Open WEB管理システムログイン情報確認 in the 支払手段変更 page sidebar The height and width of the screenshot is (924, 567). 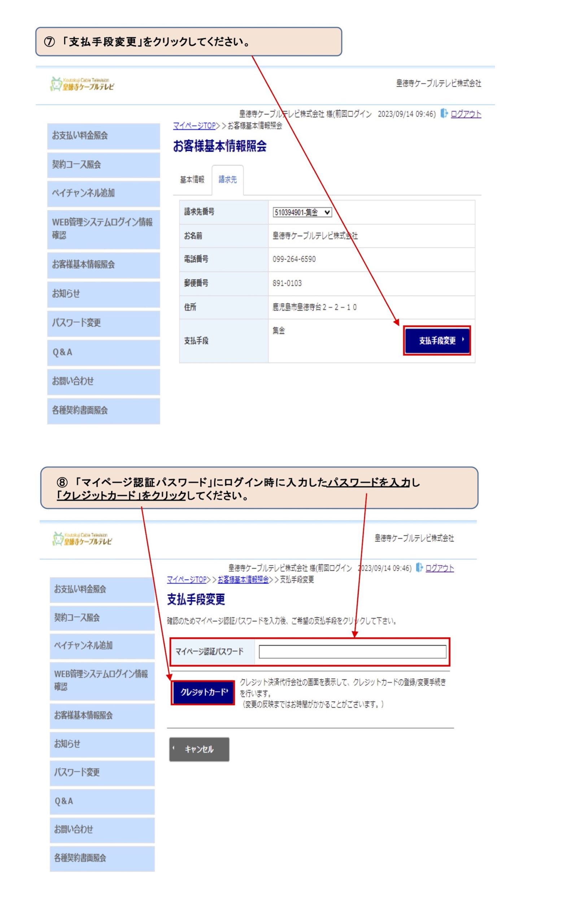coord(102,680)
